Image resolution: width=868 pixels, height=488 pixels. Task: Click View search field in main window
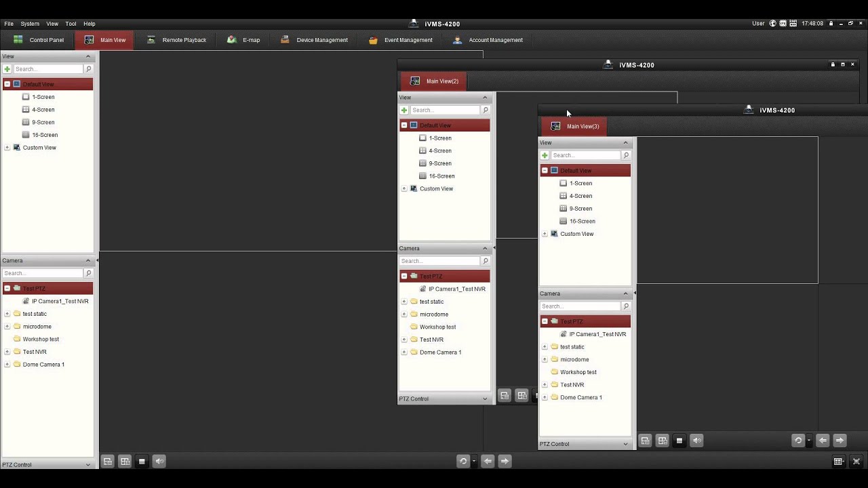[x=47, y=69]
